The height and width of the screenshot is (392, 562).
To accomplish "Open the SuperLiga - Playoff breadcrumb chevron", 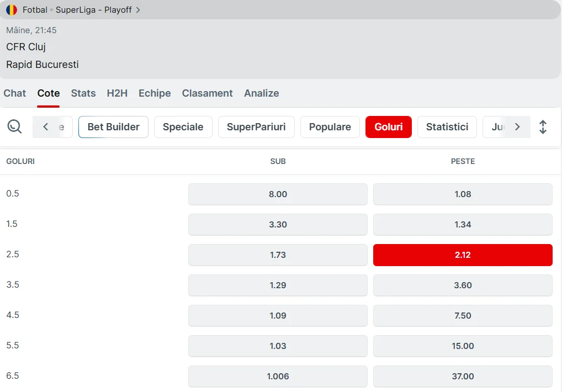I will pyautogui.click(x=138, y=10).
